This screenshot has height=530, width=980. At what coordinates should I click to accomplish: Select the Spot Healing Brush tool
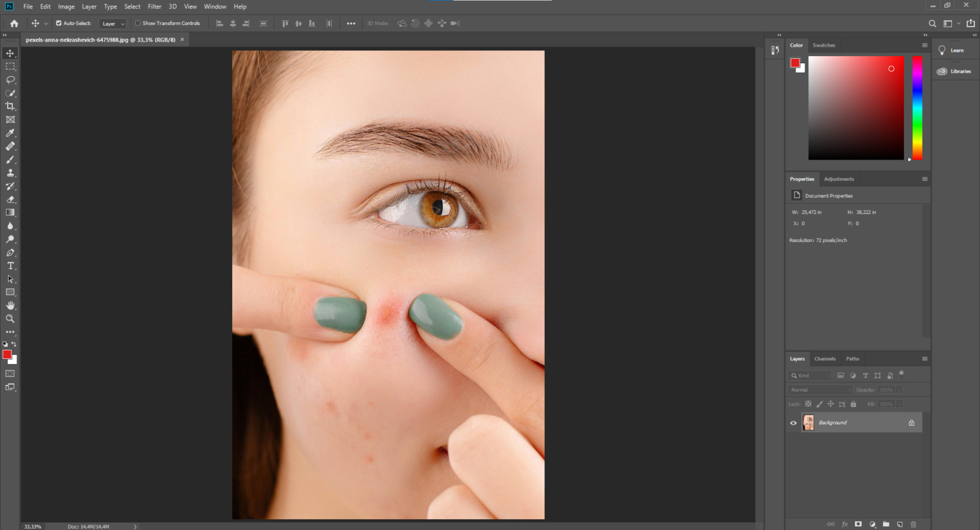tap(10, 146)
